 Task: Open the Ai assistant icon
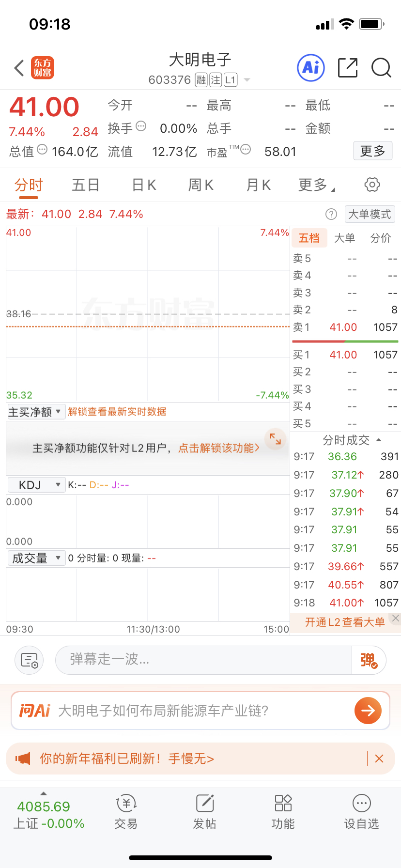coord(311,68)
